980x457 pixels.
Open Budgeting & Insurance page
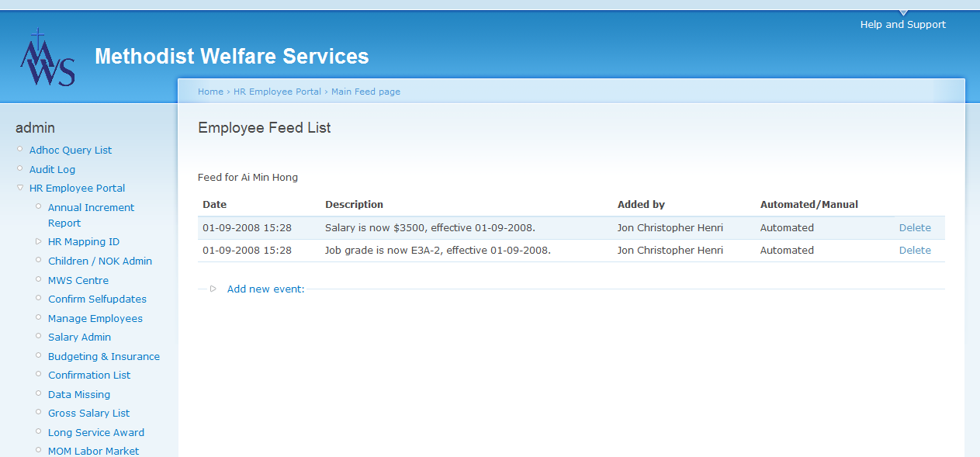[x=104, y=356]
